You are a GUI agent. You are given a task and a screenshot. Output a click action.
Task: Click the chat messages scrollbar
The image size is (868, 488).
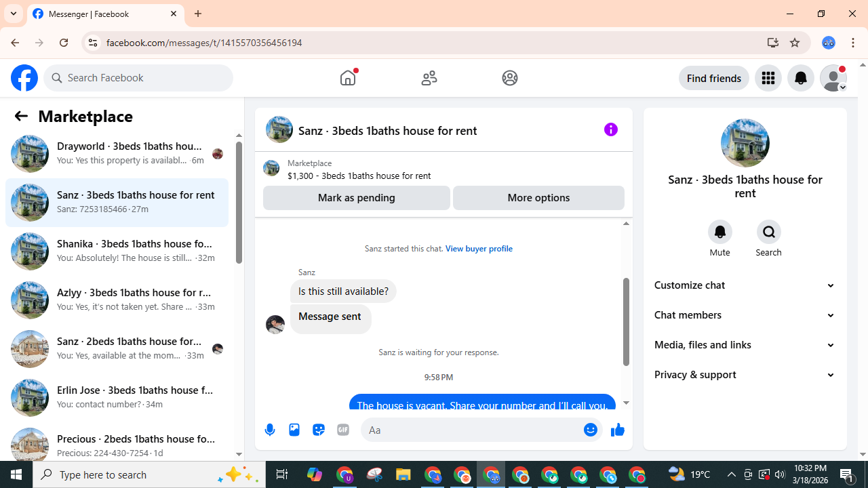(x=626, y=322)
